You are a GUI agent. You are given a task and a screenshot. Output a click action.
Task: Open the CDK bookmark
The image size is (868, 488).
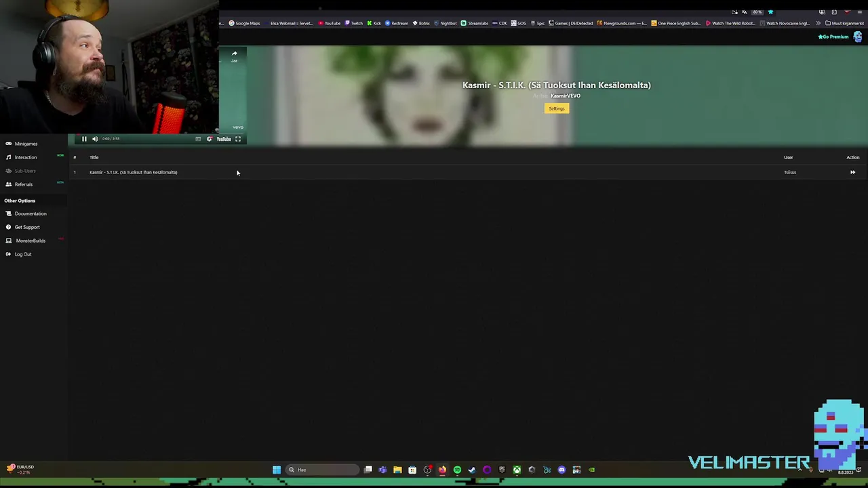tap(500, 23)
